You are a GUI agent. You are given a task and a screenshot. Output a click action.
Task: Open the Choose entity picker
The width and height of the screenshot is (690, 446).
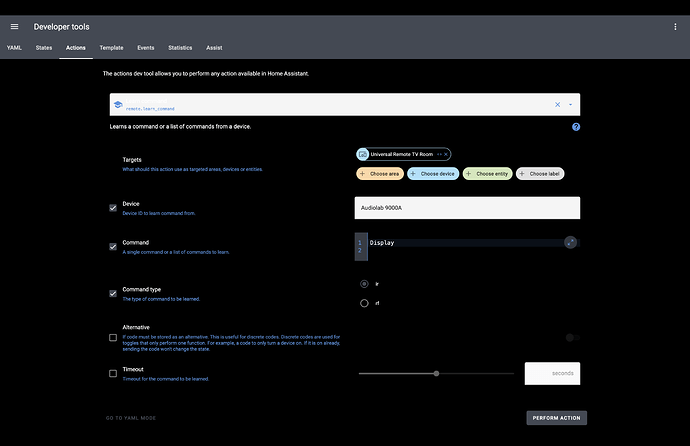click(488, 174)
